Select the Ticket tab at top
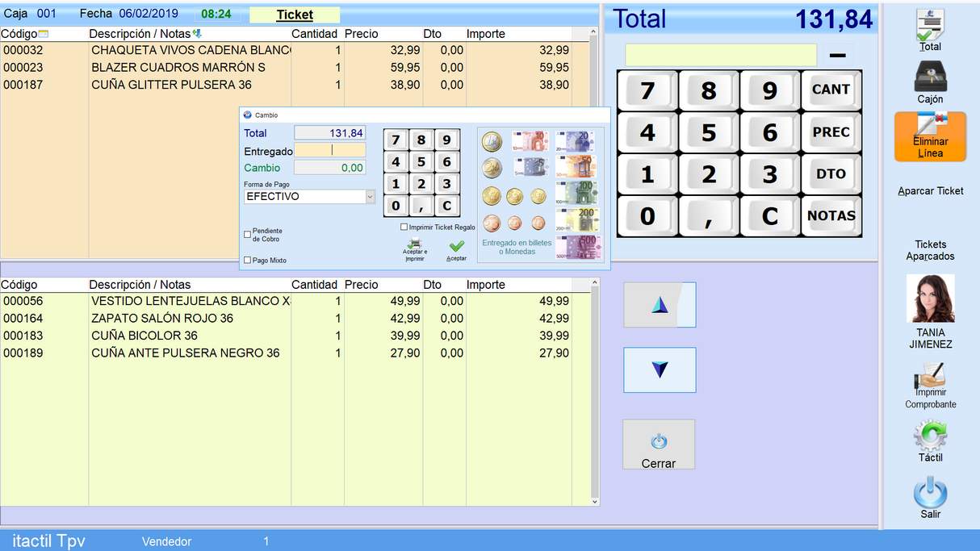This screenshot has height=551, width=980. (294, 15)
